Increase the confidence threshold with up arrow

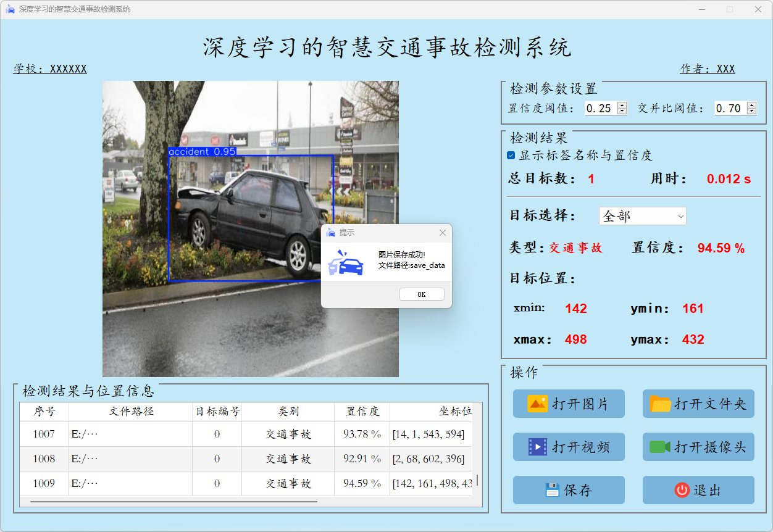(x=622, y=105)
